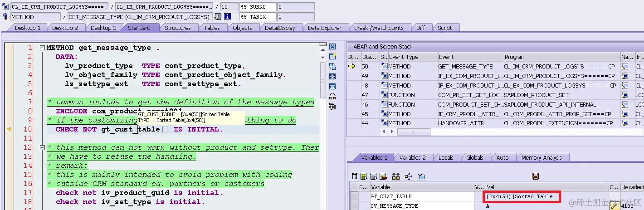
Task: Click the navigate icon in stack row 50
Action: pyautogui.click(x=625, y=67)
